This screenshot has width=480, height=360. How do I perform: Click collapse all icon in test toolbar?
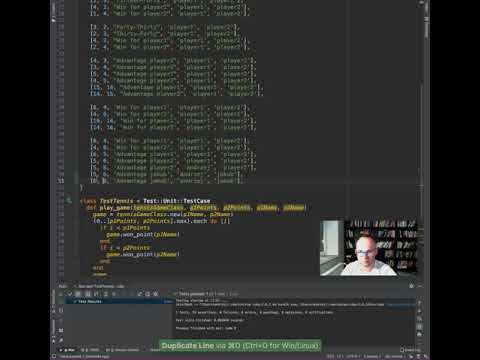(x=114, y=294)
